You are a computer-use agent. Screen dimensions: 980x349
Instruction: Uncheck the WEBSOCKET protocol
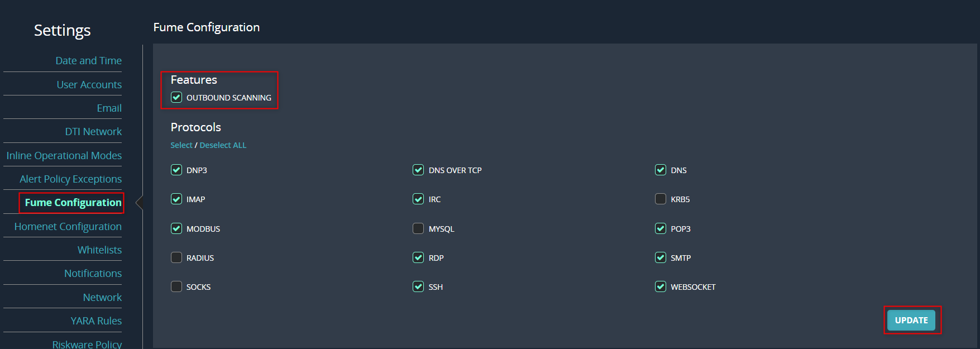pyautogui.click(x=660, y=286)
